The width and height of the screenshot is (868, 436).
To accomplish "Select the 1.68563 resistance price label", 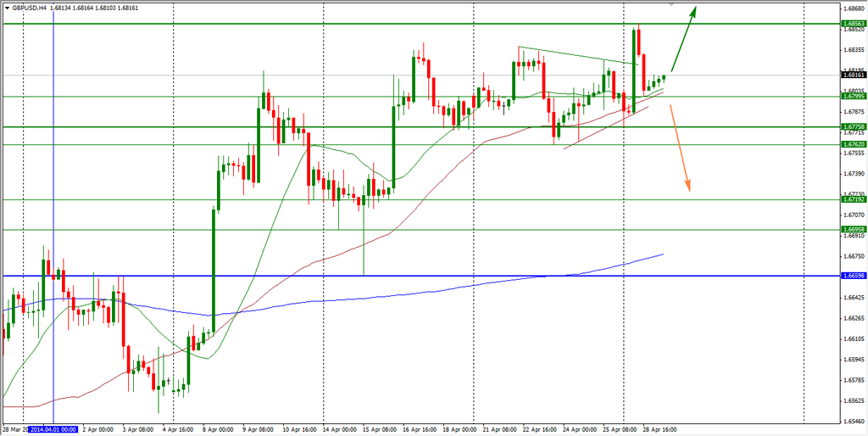I will pos(853,24).
